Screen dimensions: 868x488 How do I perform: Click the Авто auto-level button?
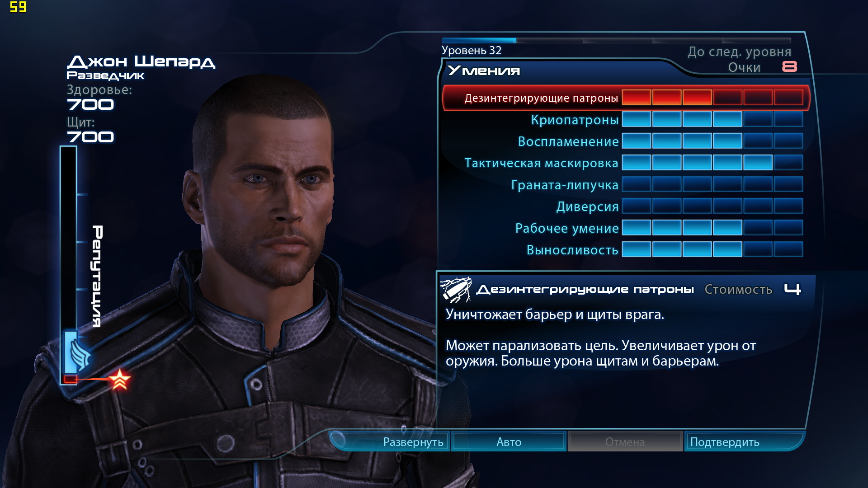pyautogui.click(x=509, y=441)
